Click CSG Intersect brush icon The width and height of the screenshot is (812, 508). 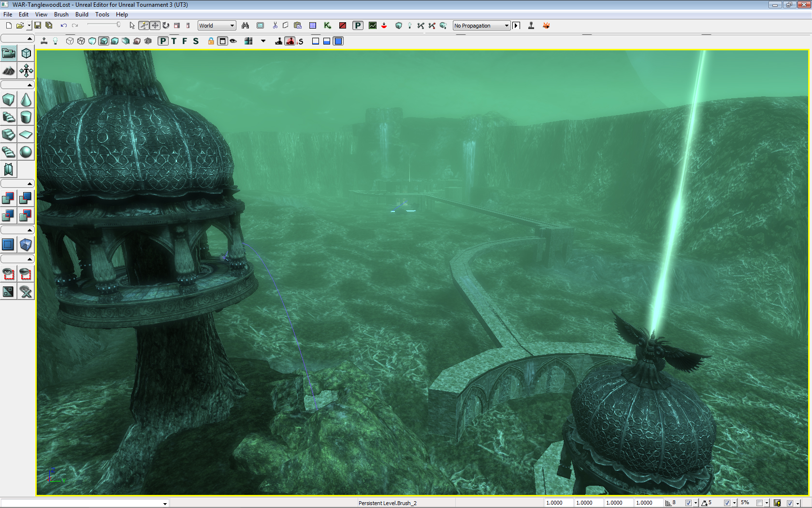9,215
